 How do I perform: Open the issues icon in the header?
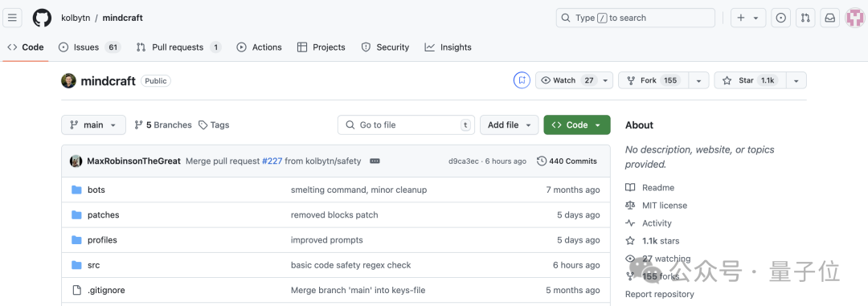coord(780,18)
